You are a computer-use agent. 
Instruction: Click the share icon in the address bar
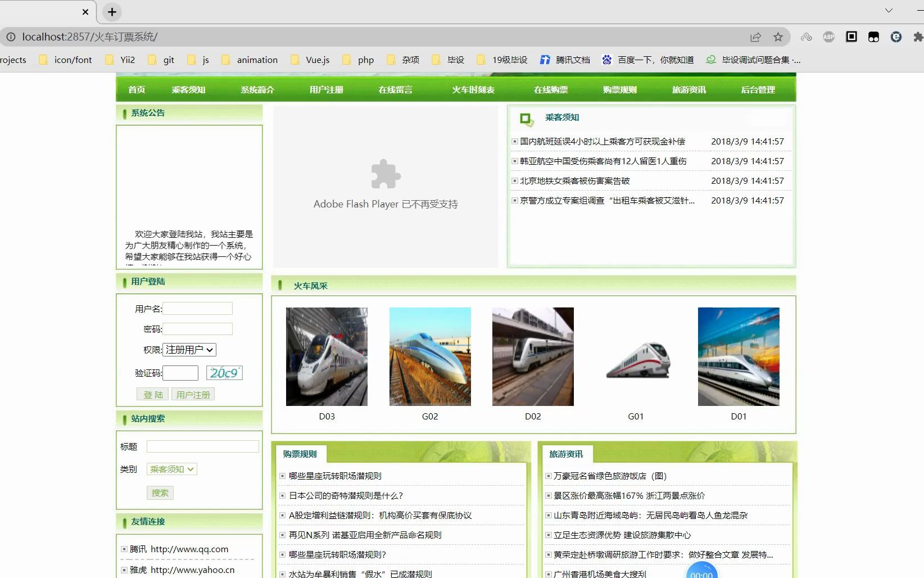(755, 37)
